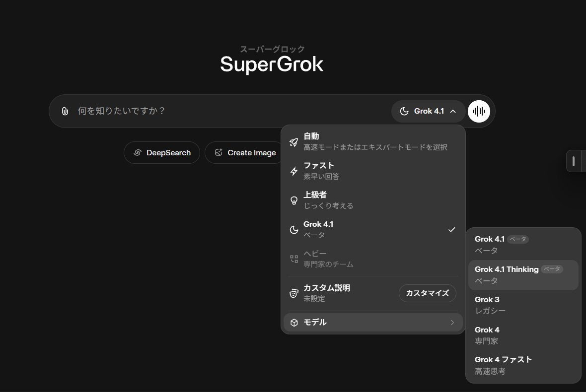
Task: Pick Grok 3 レガシー model
Action: (x=523, y=305)
